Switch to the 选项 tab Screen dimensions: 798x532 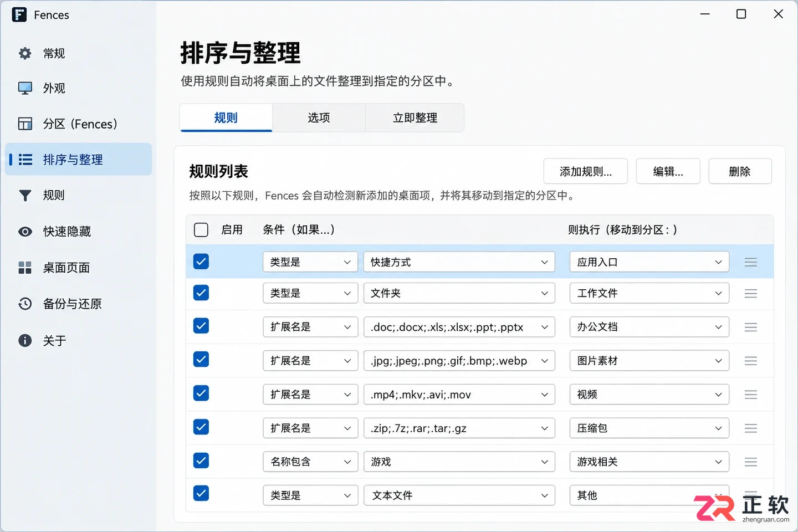pos(319,117)
